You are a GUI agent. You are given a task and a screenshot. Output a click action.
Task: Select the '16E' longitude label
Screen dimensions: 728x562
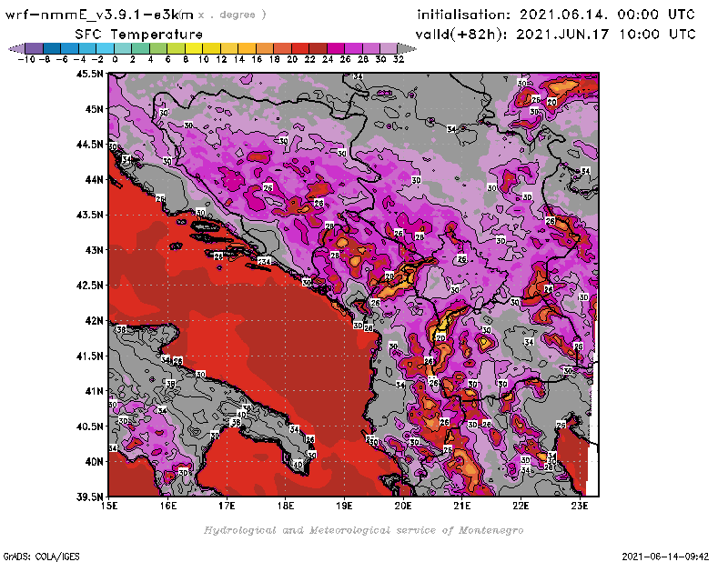pyautogui.click(x=168, y=506)
